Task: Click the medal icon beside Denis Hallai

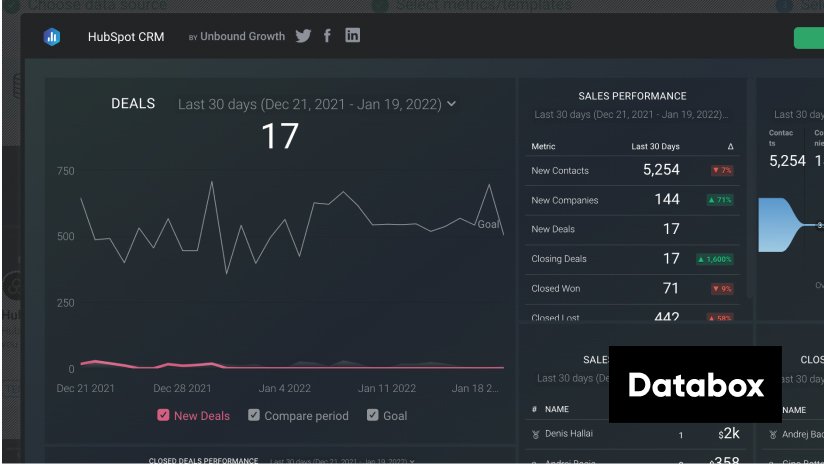Action: pyautogui.click(x=535, y=435)
